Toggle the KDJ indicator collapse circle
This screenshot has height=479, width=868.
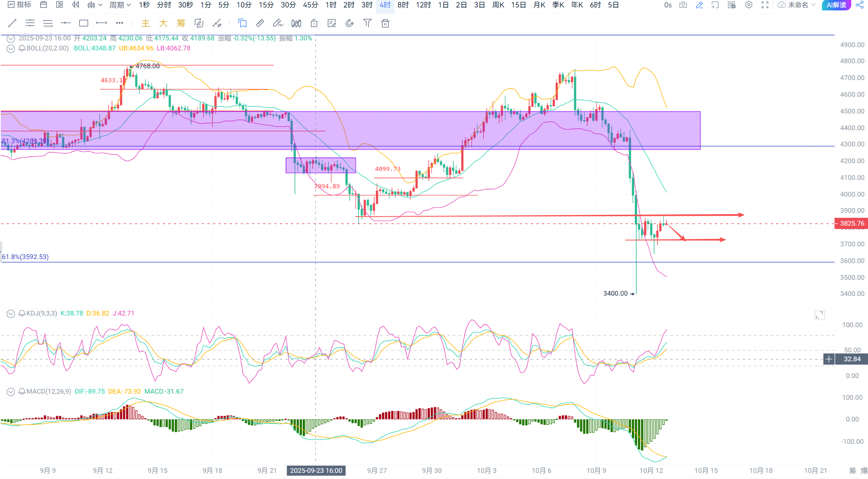pos(11,313)
